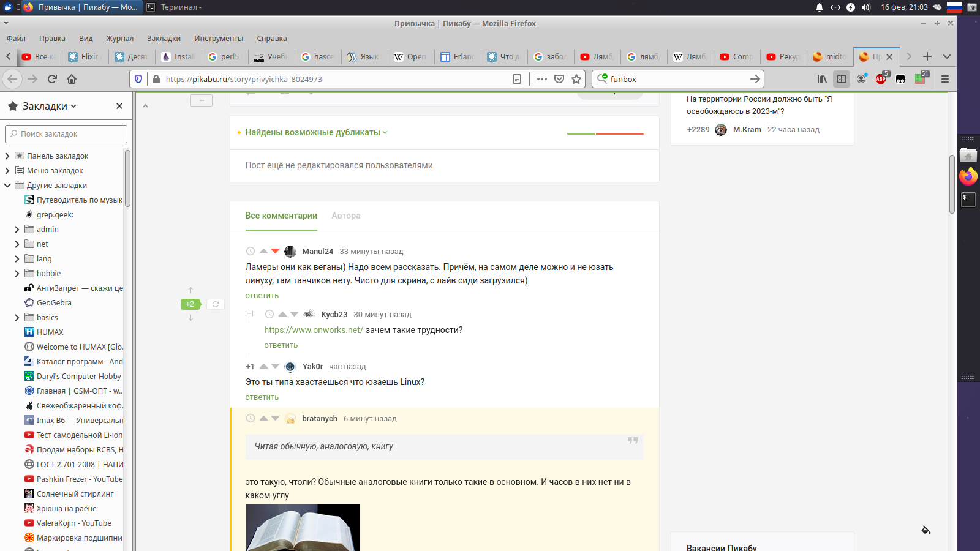Open Russian keyboard layout flag indicator

(x=954, y=7)
